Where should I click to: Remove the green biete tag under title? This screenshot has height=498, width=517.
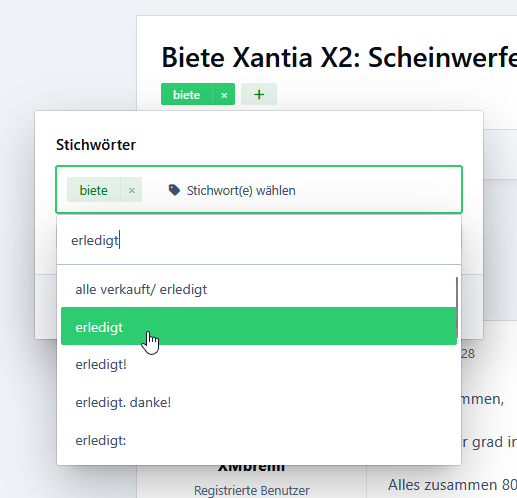[x=224, y=94]
